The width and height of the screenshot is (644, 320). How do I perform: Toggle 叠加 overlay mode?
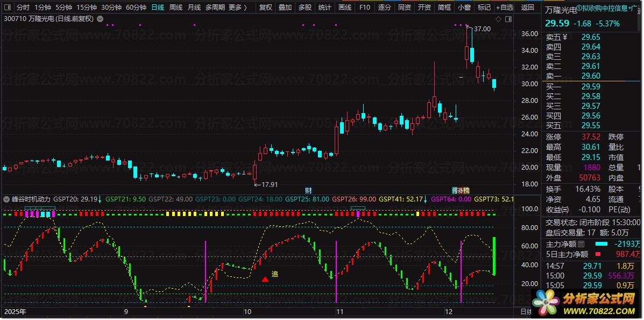click(x=285, y=8)
